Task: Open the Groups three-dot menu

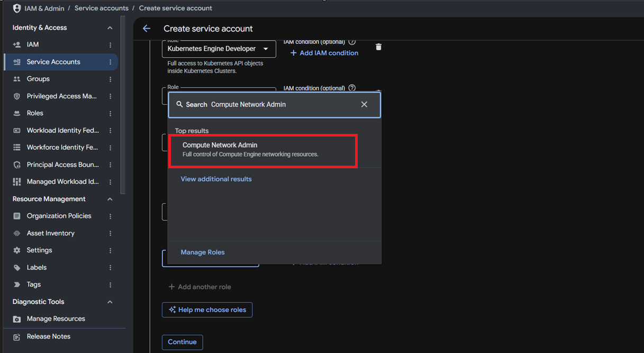Action: pyautogui.click(x=110, y=79)
